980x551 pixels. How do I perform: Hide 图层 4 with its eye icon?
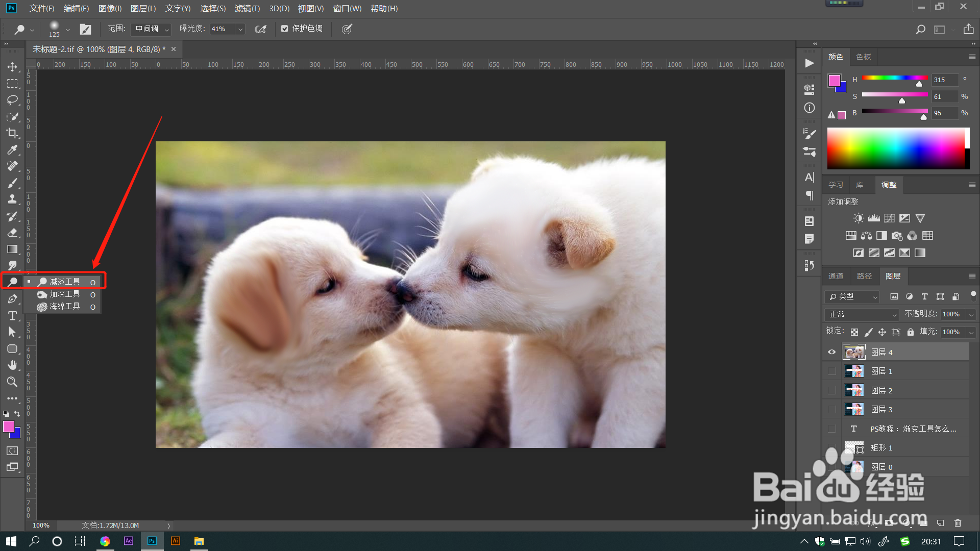click(x=831, y=352)
